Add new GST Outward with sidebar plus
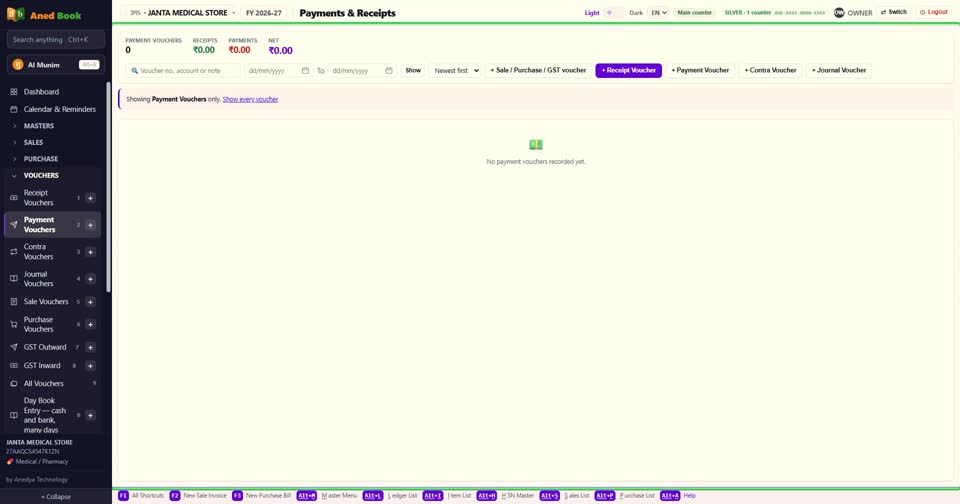 [90, 347]
